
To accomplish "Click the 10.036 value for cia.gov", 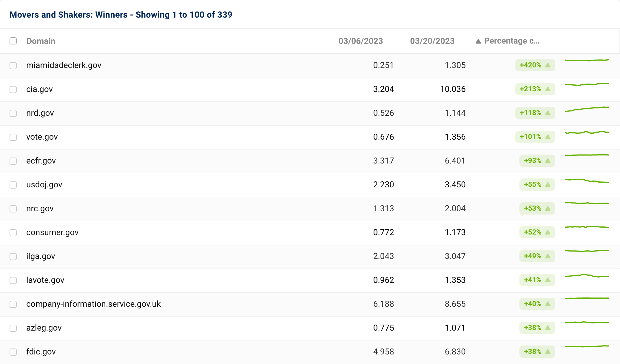I will coord(453,89).
